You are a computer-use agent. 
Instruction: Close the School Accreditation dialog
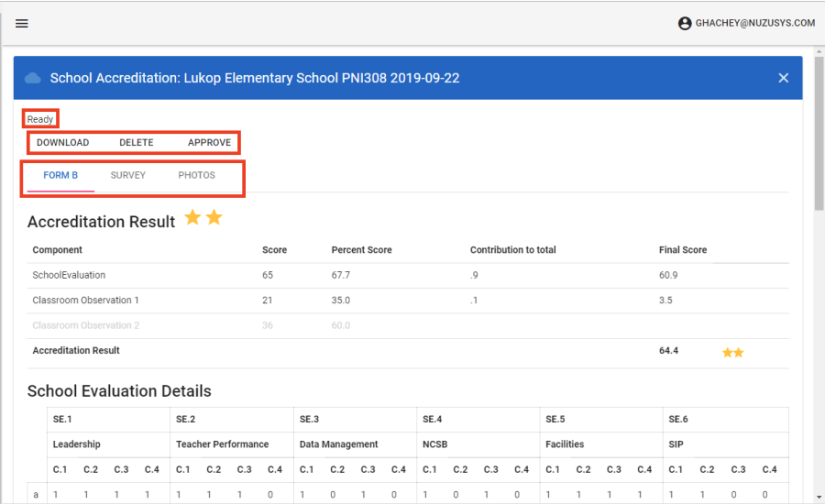coord(783,78)
